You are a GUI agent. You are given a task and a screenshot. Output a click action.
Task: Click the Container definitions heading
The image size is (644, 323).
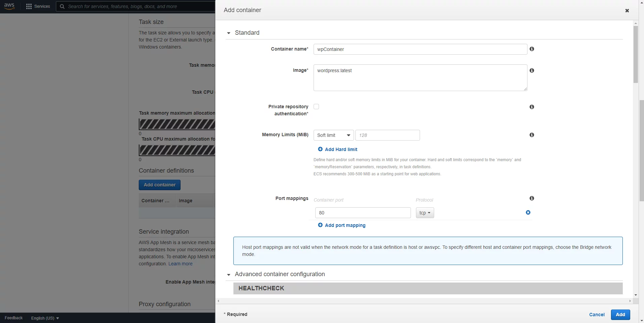pos(166,171)
